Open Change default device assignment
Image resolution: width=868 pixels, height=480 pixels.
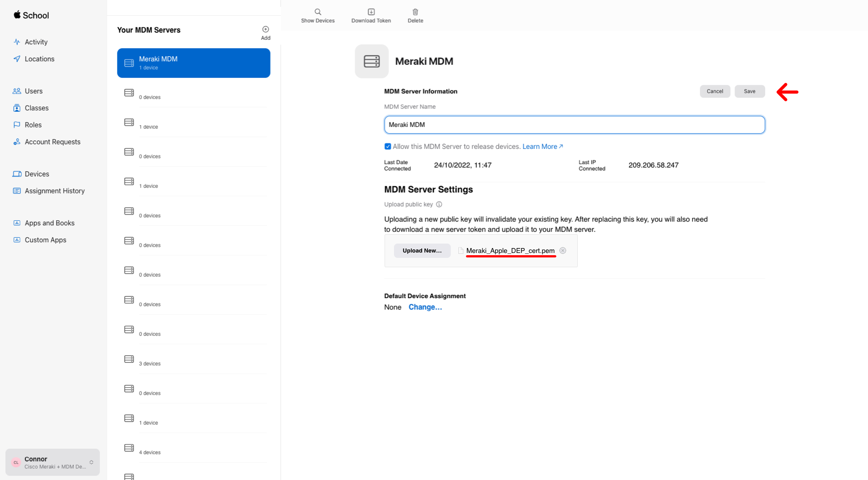pos(425,307)
